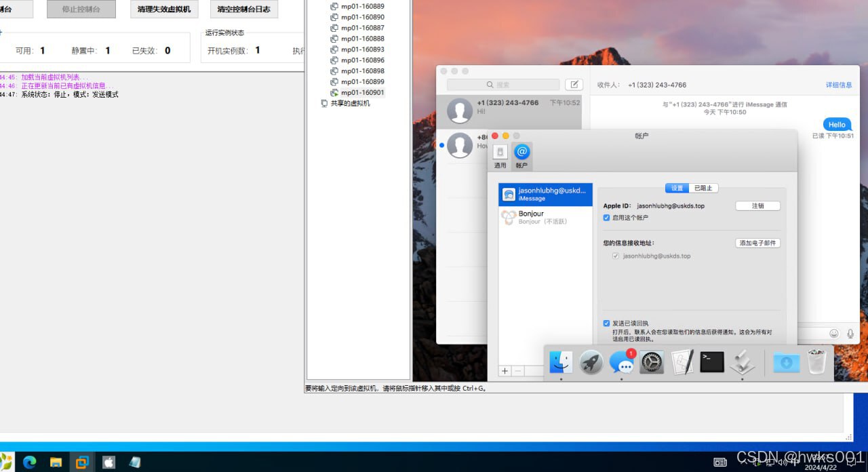868x472 pixels.
Task: Click the plus add-account button
Action: coord(505,371)
